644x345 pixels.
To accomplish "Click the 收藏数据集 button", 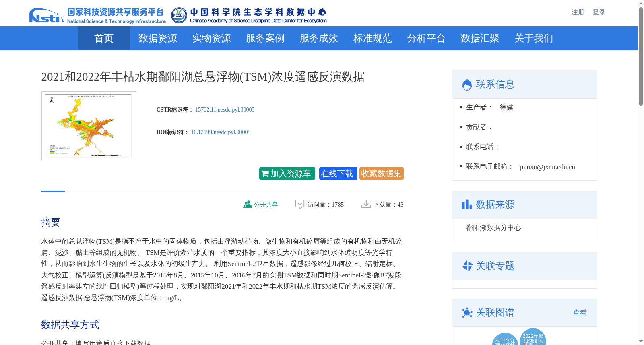I will [382, 174].
